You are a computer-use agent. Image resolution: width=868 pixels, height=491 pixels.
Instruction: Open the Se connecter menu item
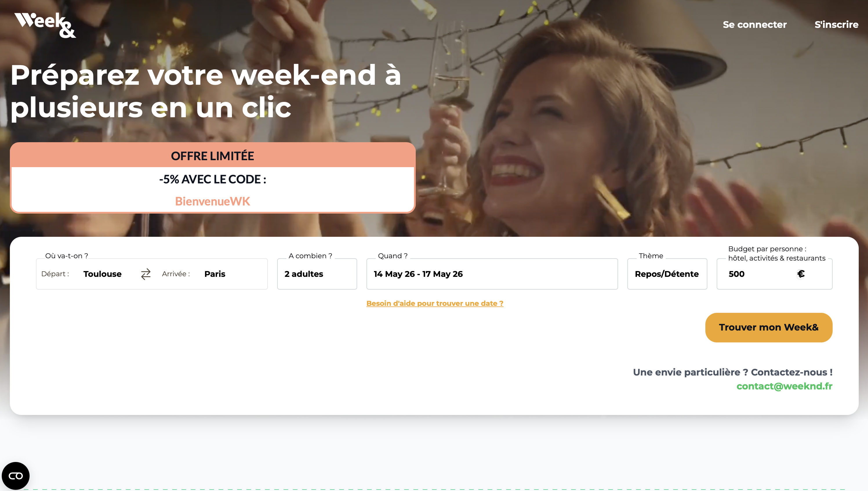click(754, 25)
